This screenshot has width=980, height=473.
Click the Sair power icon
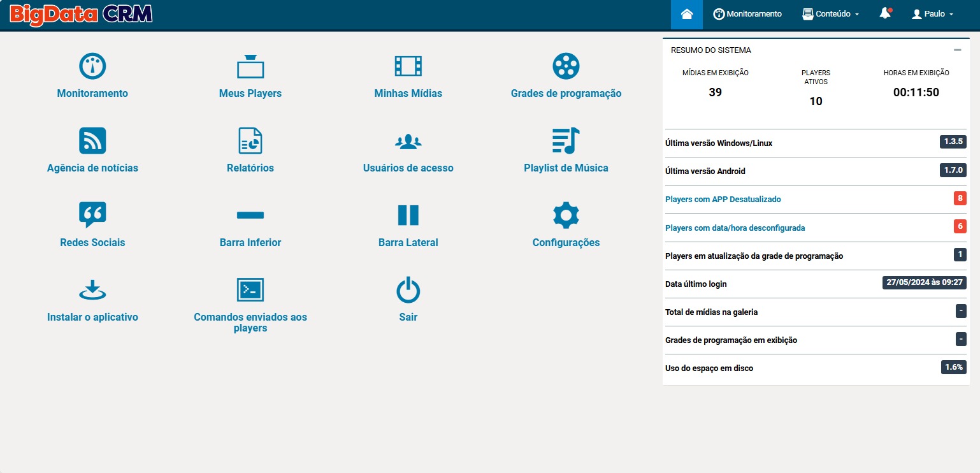click(x=408, y=290)
